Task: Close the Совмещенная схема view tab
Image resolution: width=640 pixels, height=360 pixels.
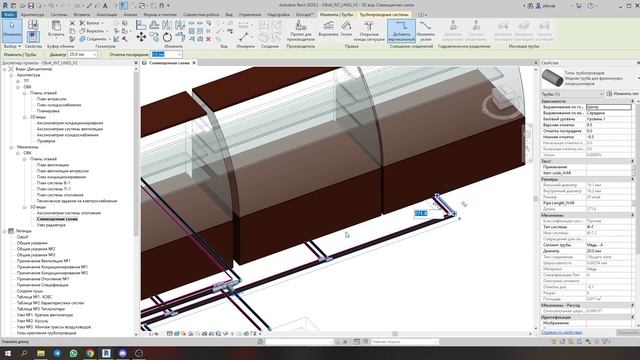Action: click(194, 63)
